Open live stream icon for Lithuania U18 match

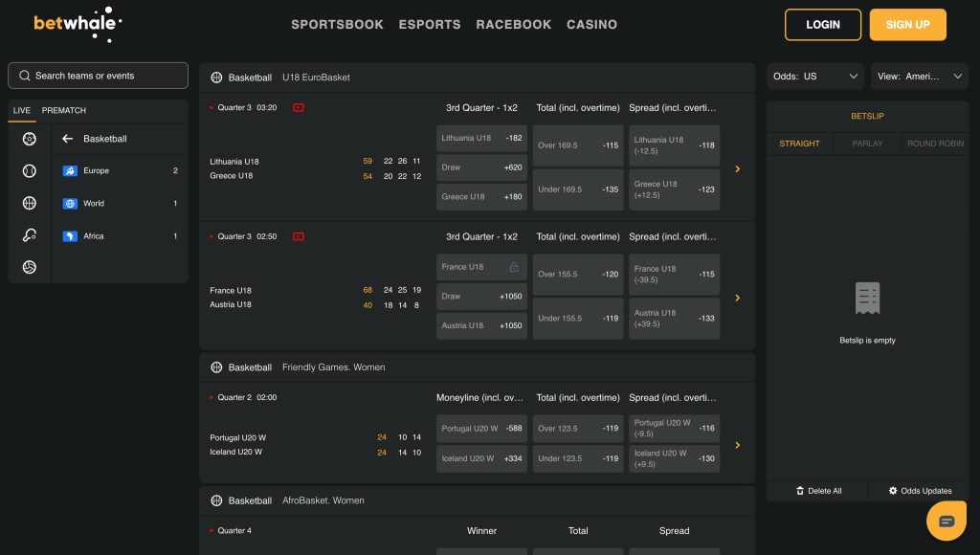click(x=299, y=107)
